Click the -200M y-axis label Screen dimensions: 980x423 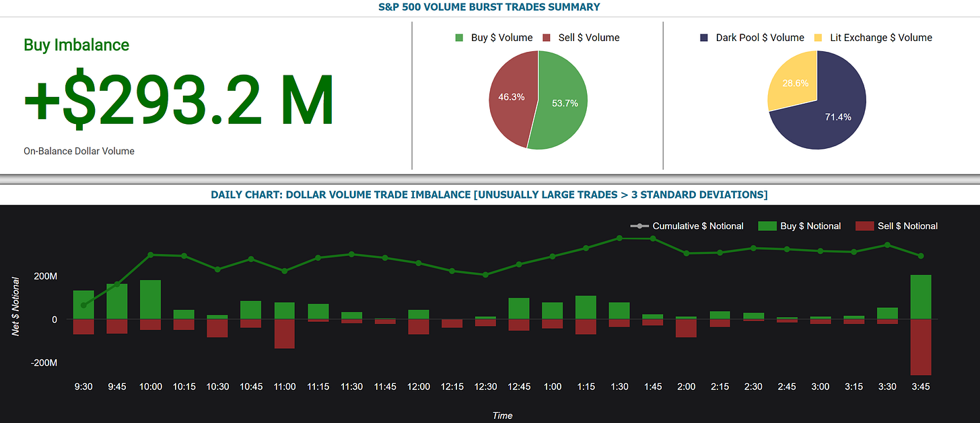point(44,363)
